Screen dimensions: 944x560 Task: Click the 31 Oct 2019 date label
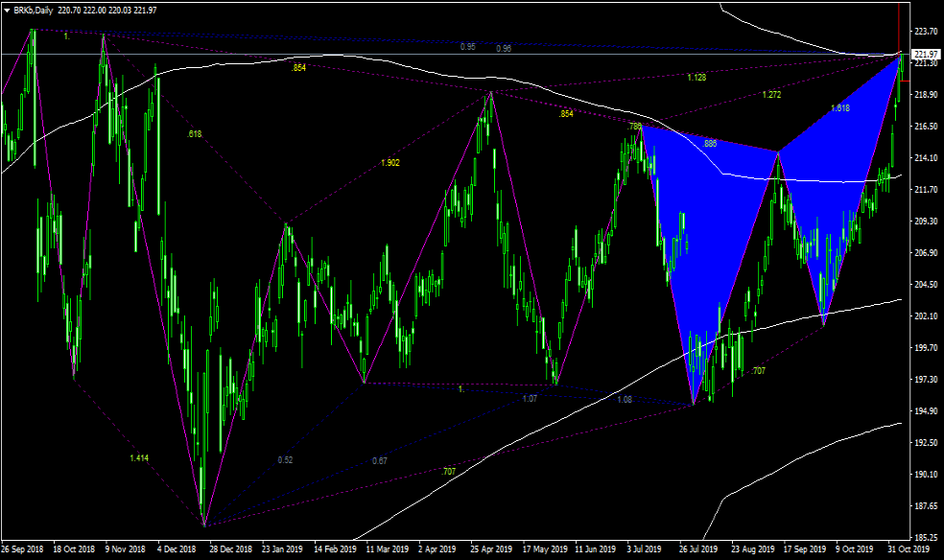[909, 550]
